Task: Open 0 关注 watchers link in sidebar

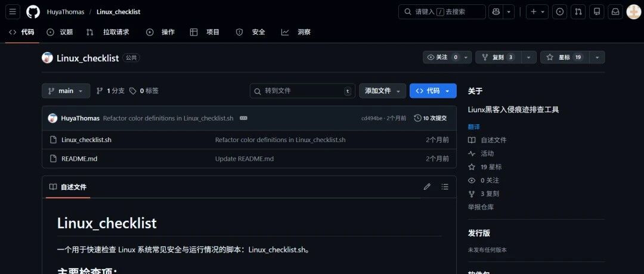Action: pyautogui.click(x=484, y=180)
